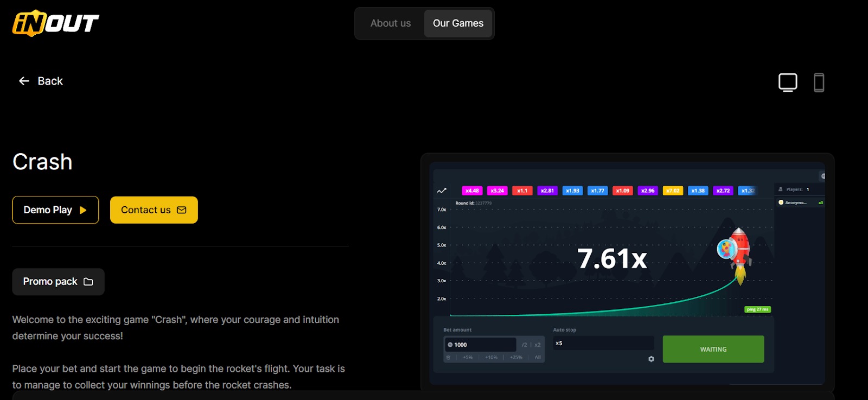Switch to the Our Games tab
The height and width of the screenshot is (400, 868).
(x=458, y=23)
